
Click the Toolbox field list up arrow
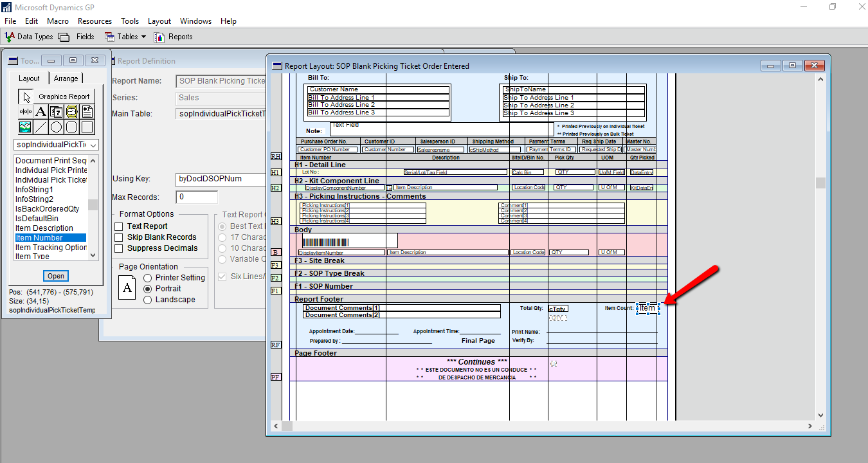[x=93, y=161]
